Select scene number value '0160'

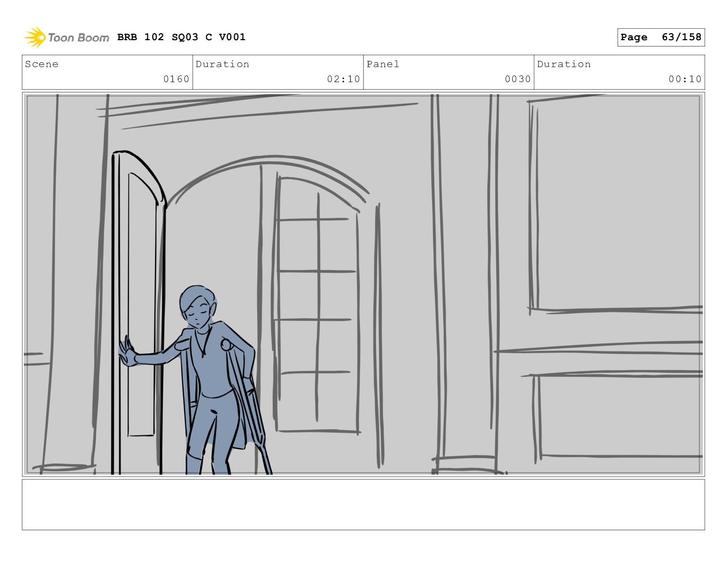[176, 79]
